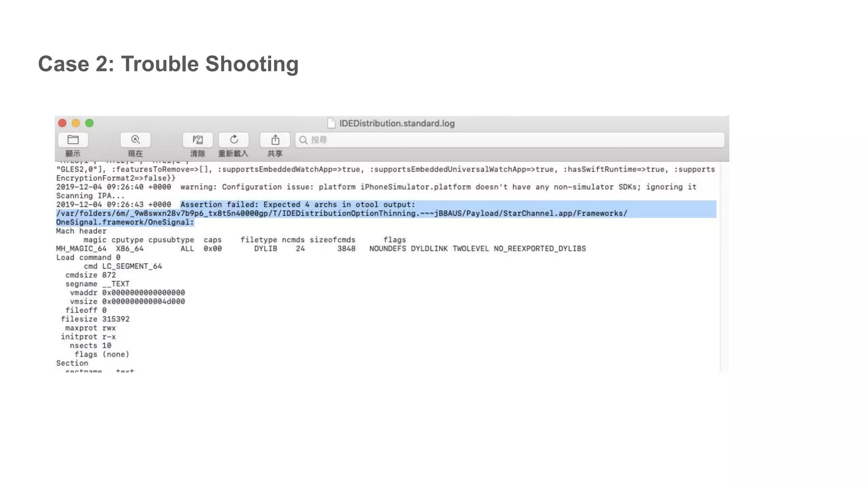This screenshot has height=488, width=868.
Task: Click the 'Scanning IPA...' log line
Action: [90, 196]
